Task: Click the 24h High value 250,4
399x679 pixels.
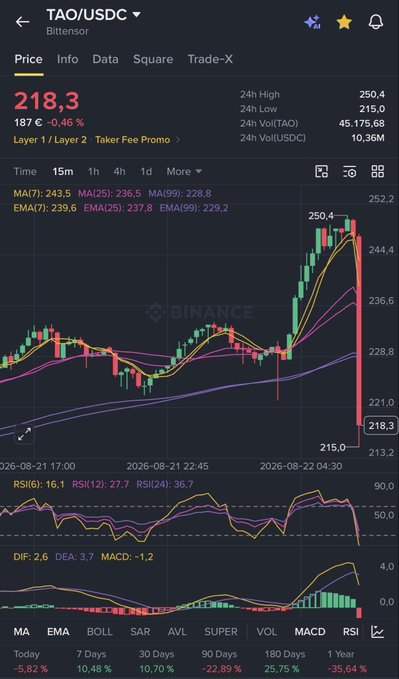Action: pyautogui.click(x=372, y=94)
